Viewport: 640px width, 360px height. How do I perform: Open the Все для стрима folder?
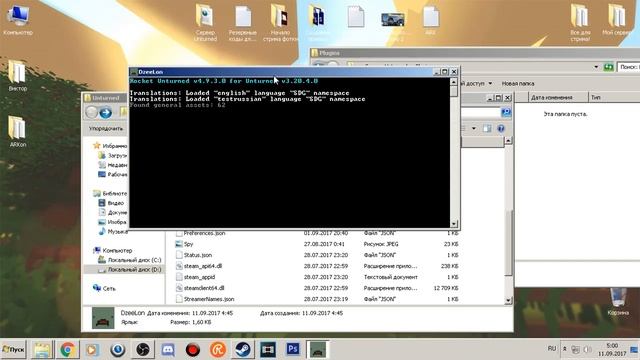click(580, 22)
